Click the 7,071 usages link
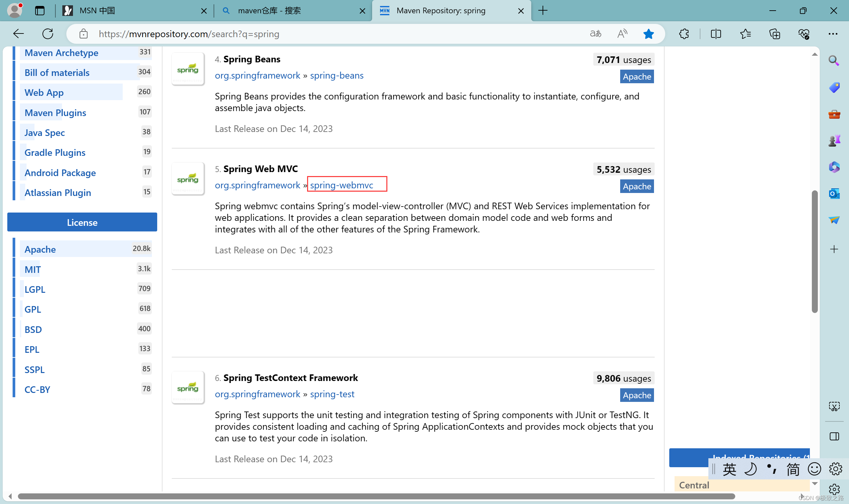849x504 pixels. coord(623,60)
